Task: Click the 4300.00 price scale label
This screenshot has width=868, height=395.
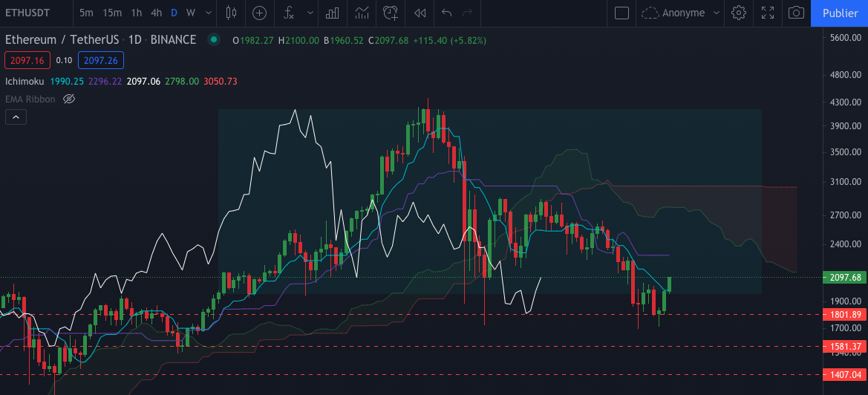Action: click(x=847, y=102)
